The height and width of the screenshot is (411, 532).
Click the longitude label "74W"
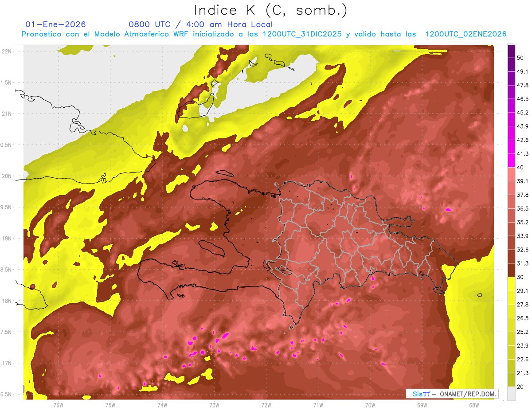point(162,405)
